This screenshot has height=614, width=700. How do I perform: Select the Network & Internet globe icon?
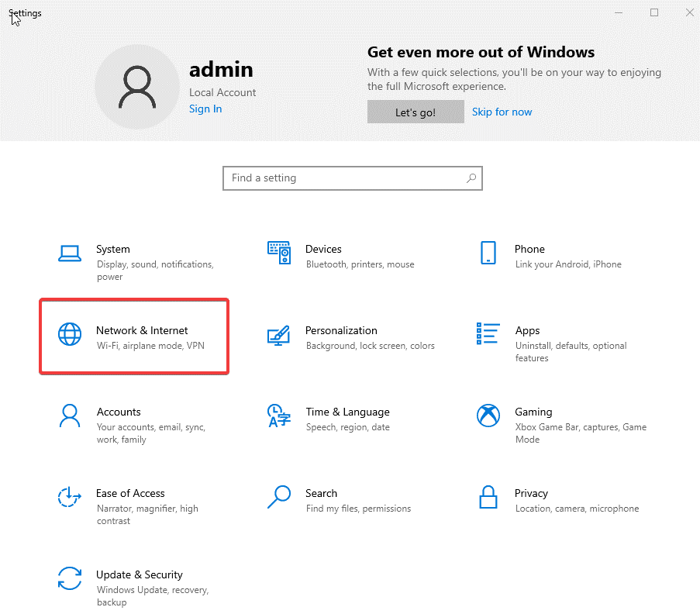coord(70,334)
